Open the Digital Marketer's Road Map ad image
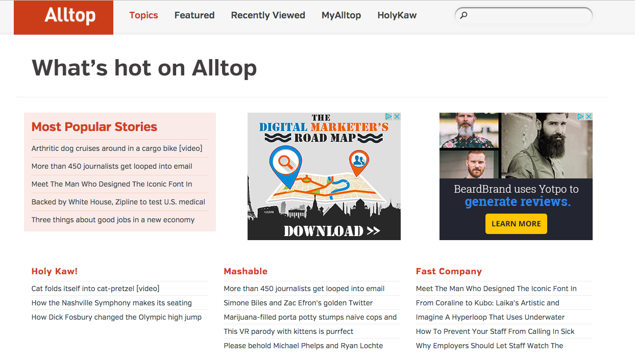Viewport: 635px width, 364px height. pos(324,176)
